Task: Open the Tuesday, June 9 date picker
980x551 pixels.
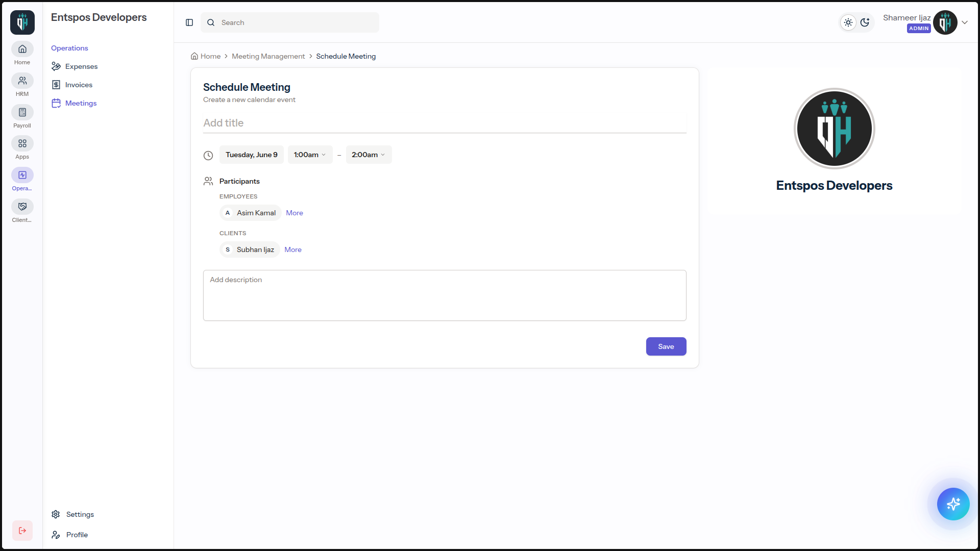Action: (252, 155)
